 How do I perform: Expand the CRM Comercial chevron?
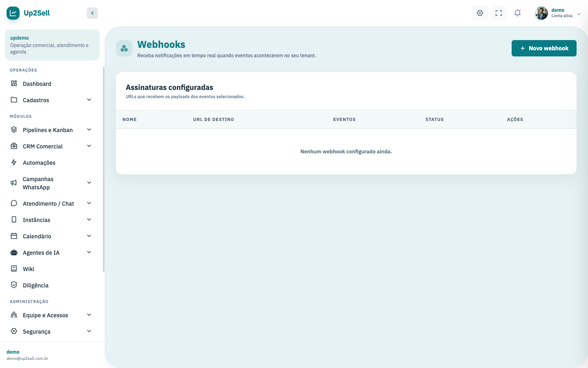coord(89,146)
